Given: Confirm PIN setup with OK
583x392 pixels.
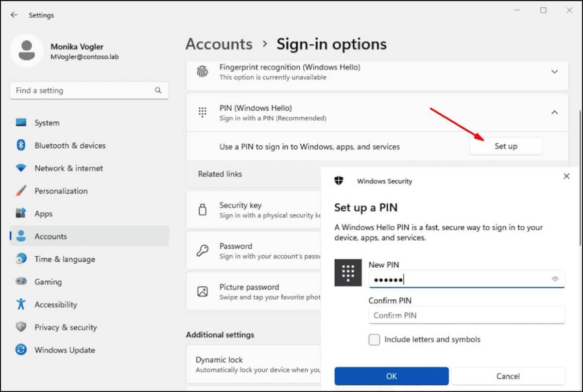Looking at the screenshot, I should click(x=392, y=376).
